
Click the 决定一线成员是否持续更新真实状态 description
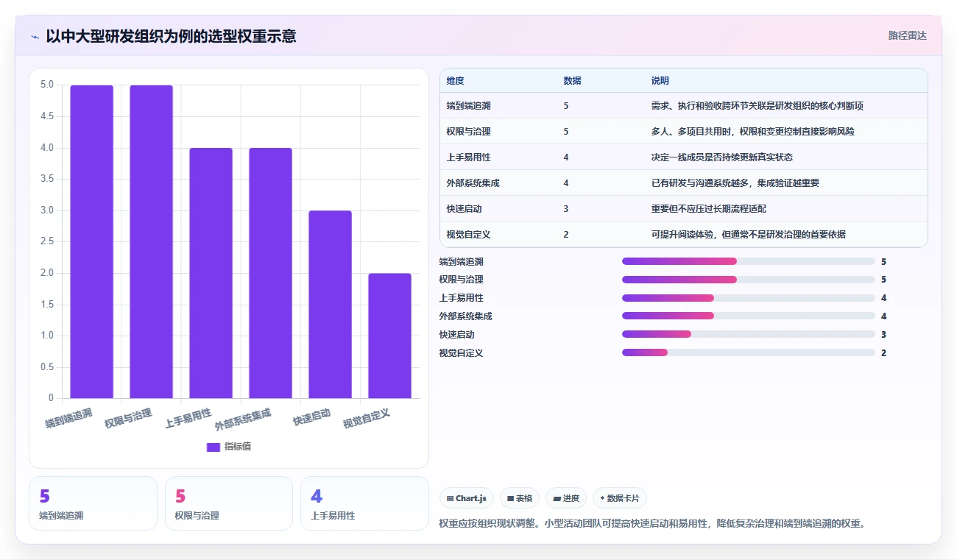722,157
